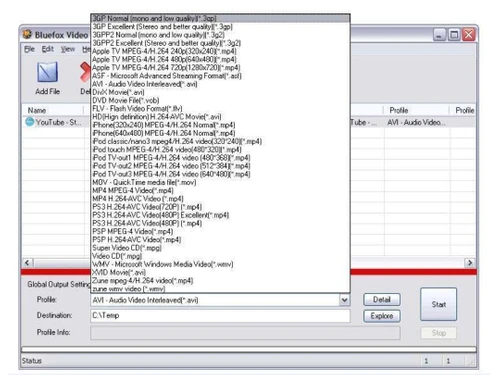Choose Apple TV MPEG-4/H.264 720p profile
This screenshot has width=500, height=375.
click(x=220, y=67)
